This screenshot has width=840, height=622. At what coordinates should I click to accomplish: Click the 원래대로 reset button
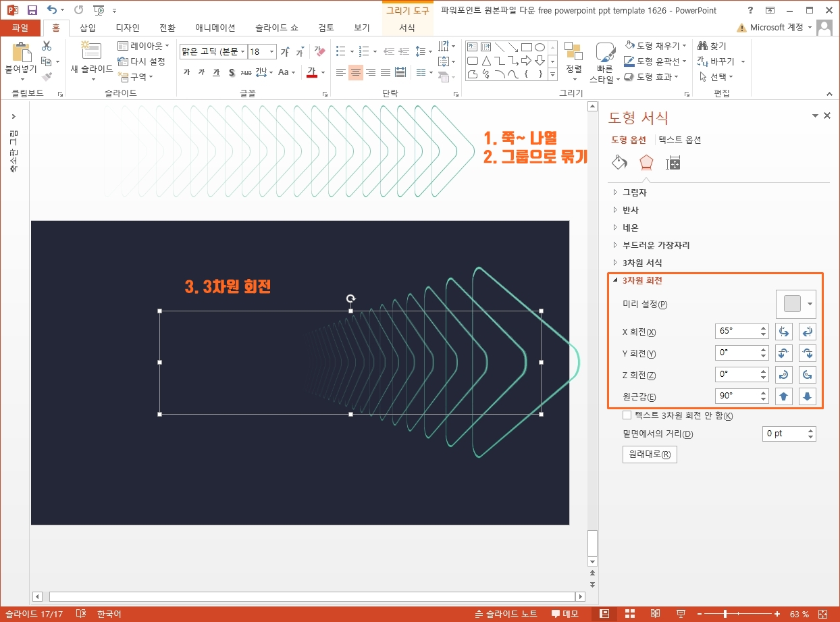click(649, 455)
